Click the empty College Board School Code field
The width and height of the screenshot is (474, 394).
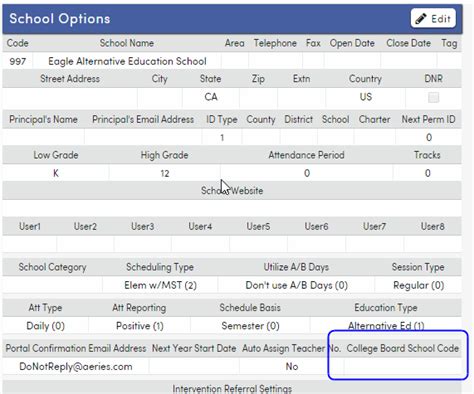(x=403, y=367)
